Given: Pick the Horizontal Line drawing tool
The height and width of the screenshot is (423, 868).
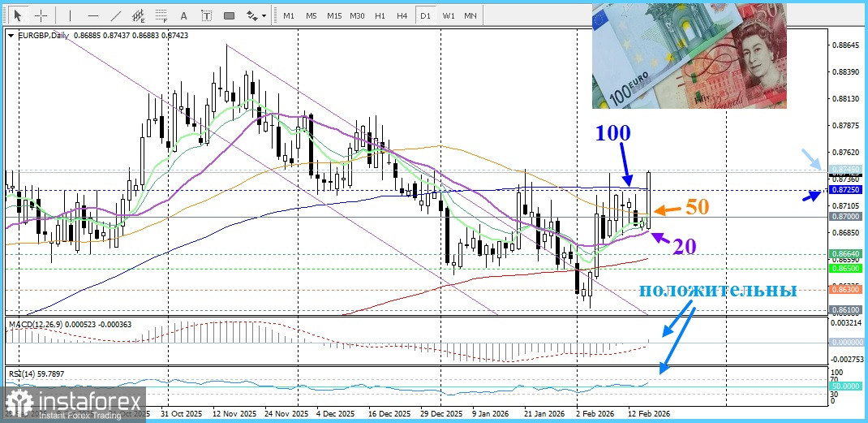Looking at the screenshot, I should pos(93,15).
